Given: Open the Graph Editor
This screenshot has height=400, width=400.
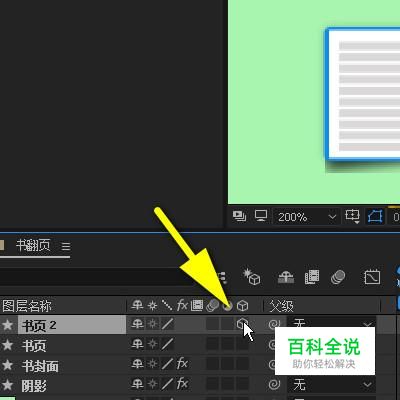Looking at the screenshot, I should (x=372, y=277).
